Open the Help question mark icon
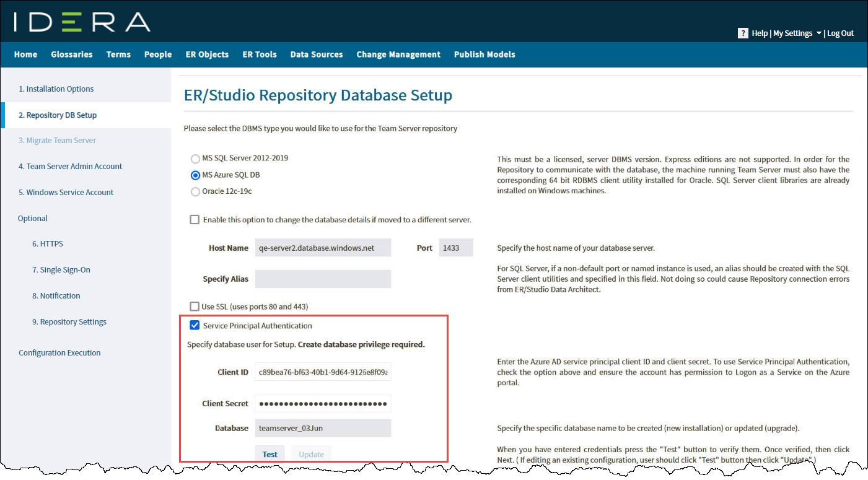This screenshot has width=868, height=480. [743, 33]
